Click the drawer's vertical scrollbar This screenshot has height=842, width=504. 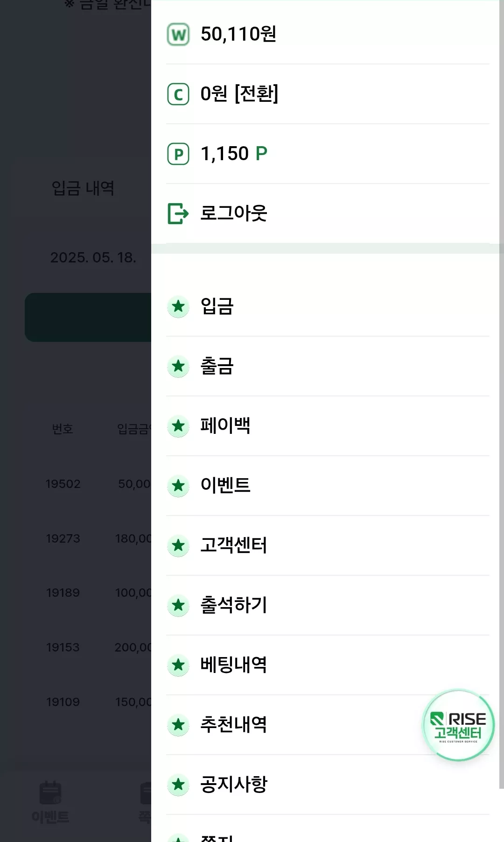501,395
